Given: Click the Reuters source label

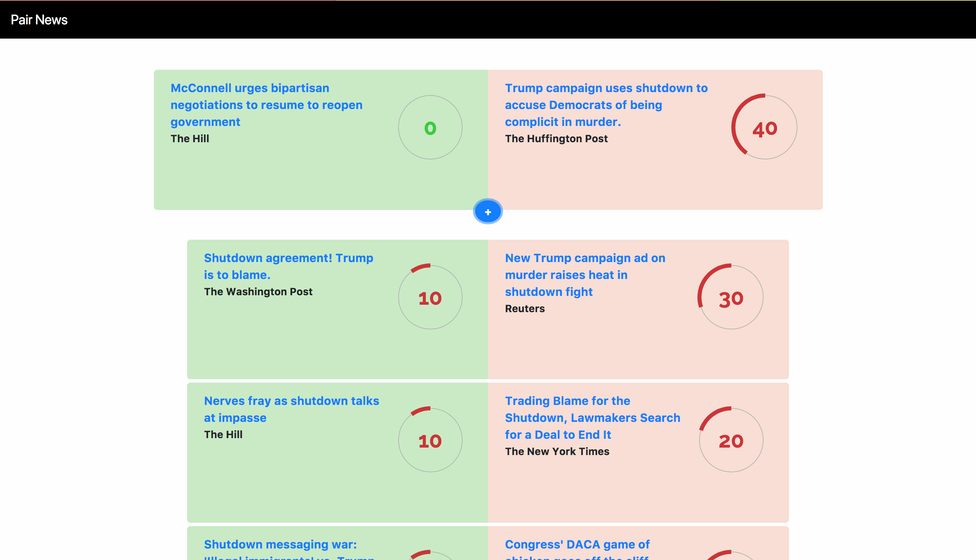Looking at the screenshot, I should click(525, 308).
